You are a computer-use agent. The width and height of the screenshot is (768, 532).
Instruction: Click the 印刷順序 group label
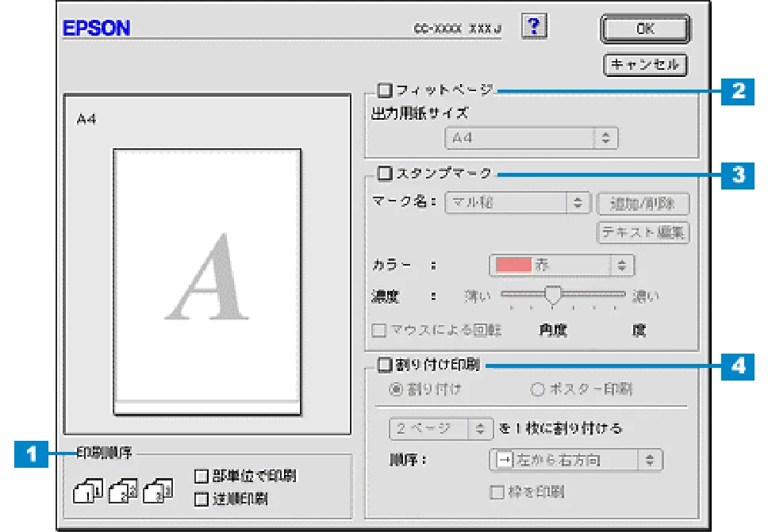pyautogui.click(x=104, y=454)
